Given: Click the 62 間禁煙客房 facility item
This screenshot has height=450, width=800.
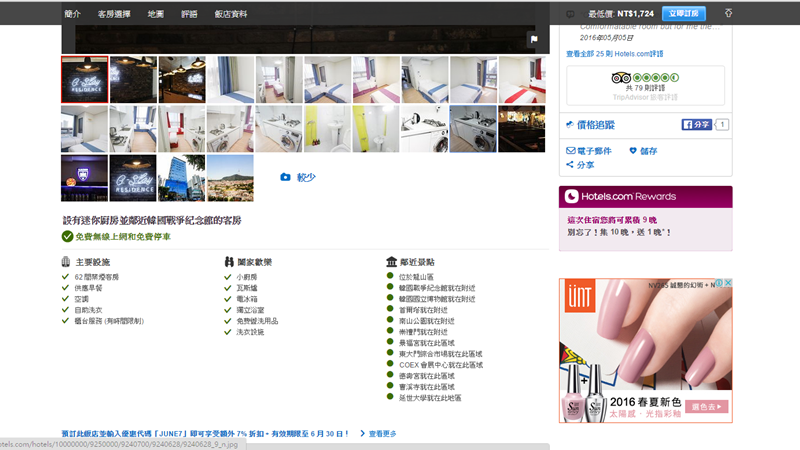Looking at the screenshot, I should 96,277.
